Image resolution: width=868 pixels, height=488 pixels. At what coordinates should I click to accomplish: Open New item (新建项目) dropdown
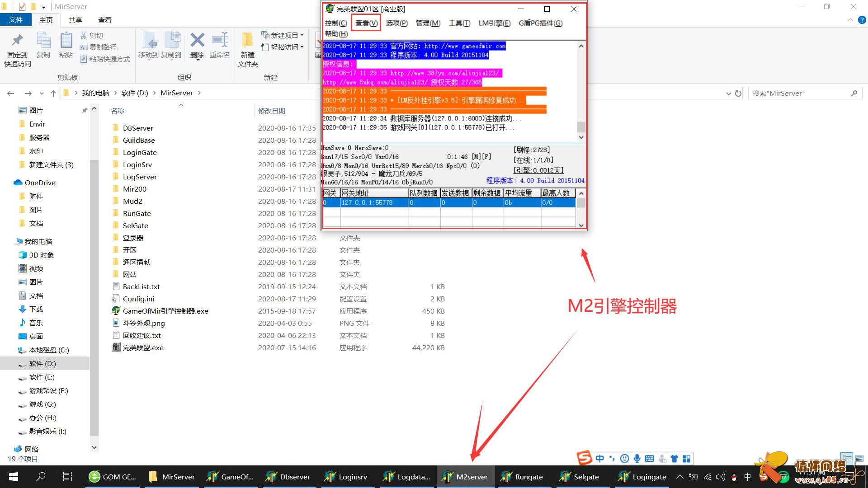282,35
